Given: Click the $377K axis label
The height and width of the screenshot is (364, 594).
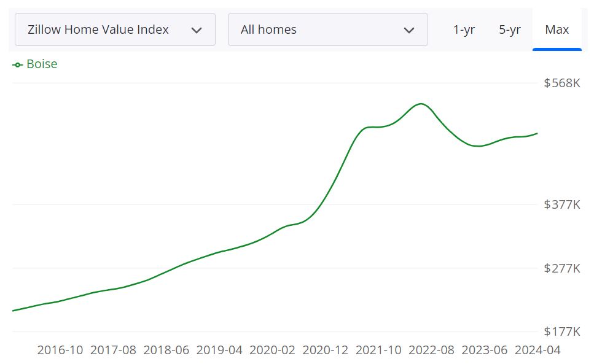Looking at the screenshot, I should [x=562, y=204].
